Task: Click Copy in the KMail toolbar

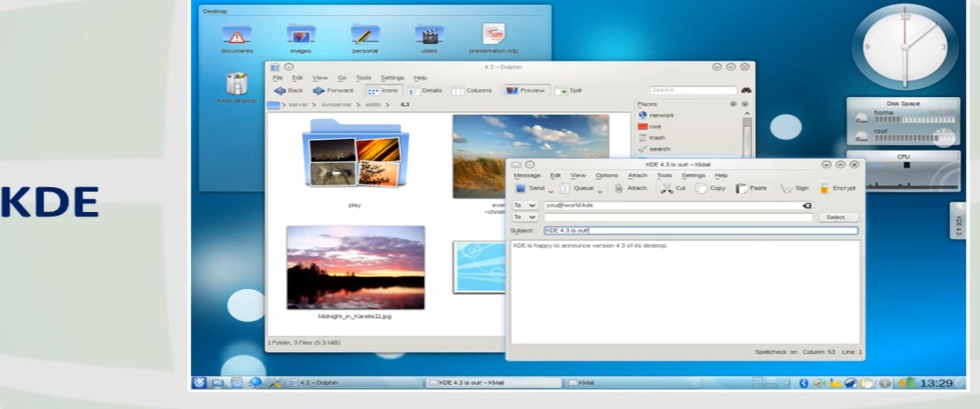Action: point(711,188)
